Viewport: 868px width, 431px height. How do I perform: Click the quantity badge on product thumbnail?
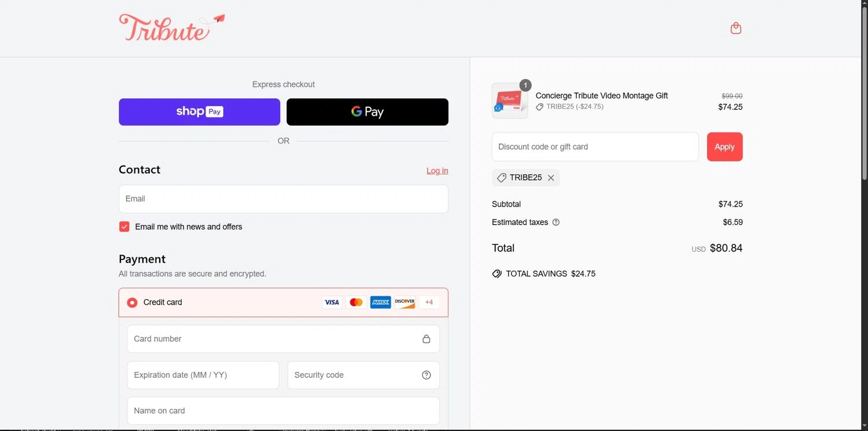(525, 86)
